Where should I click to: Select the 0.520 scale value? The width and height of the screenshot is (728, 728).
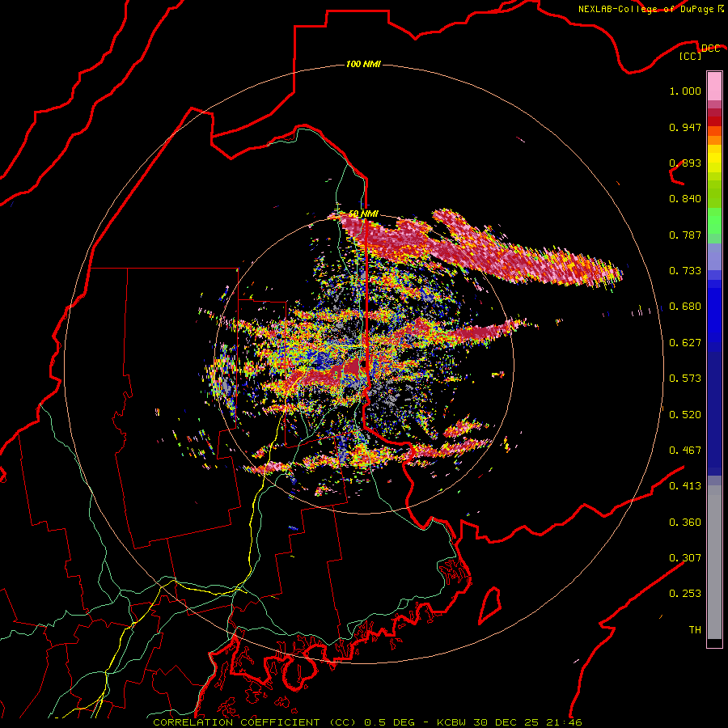pos(685,415)
